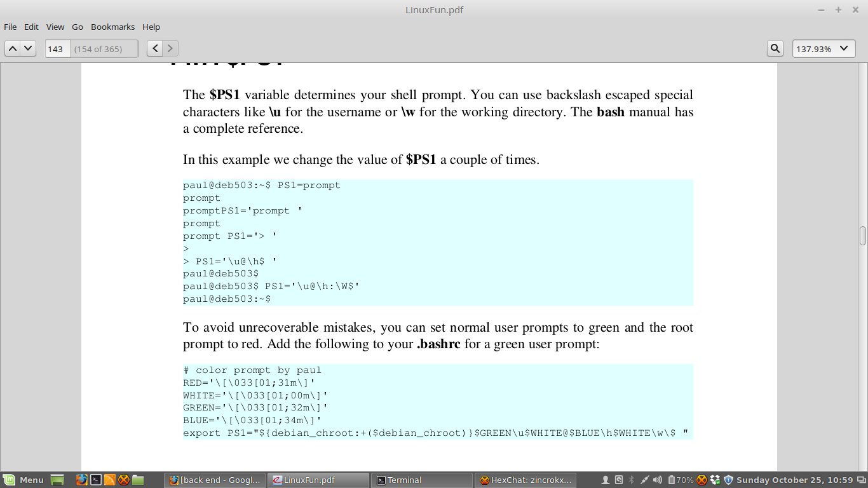Click the line "GREEN='\[\033[01;32m\]'"

255,407
